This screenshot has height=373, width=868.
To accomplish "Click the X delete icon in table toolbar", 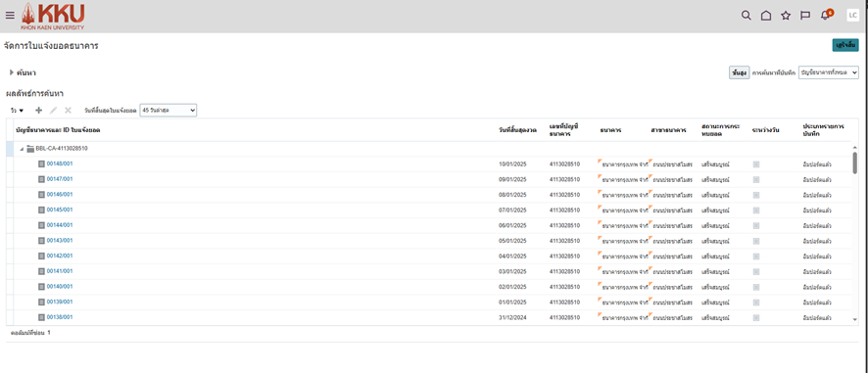I will coord(69,110).
